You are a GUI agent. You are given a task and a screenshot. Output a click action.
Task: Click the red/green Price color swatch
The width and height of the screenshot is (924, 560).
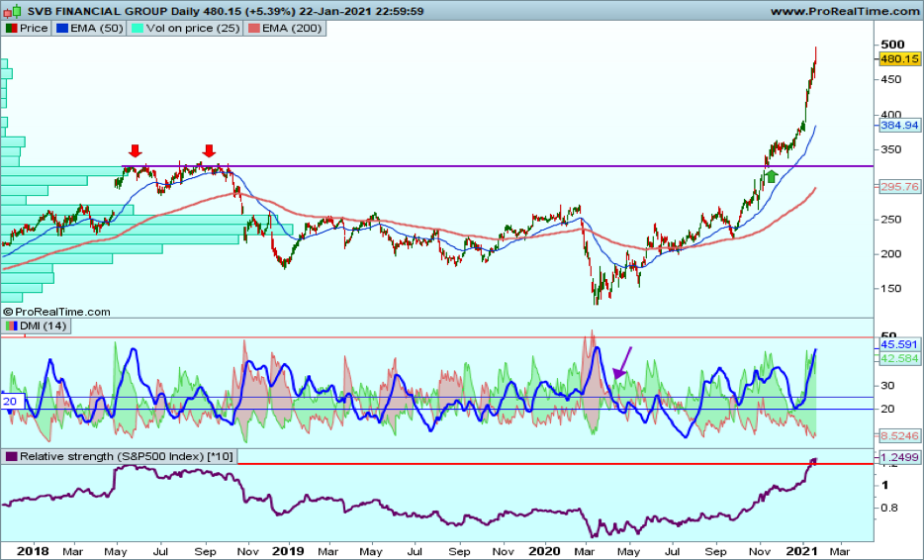click(11, 29)
